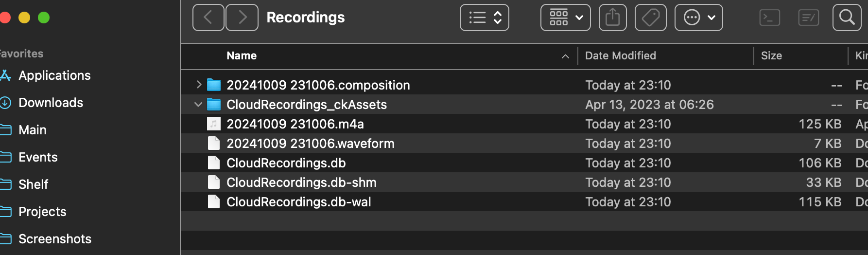
Task: Click the Forward navigation arrow
Action: click(242, 18)
